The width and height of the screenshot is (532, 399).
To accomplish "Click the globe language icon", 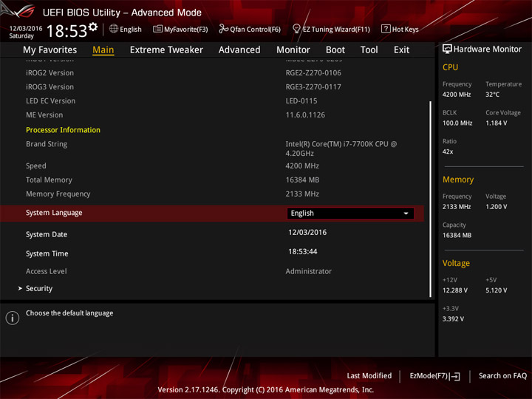I will coord(114,29).
